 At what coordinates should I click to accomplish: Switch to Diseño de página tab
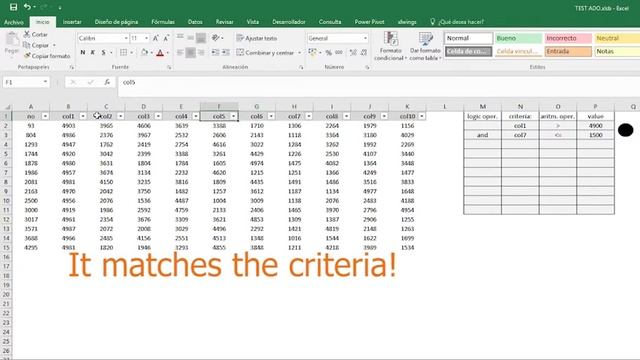[116, 22]
